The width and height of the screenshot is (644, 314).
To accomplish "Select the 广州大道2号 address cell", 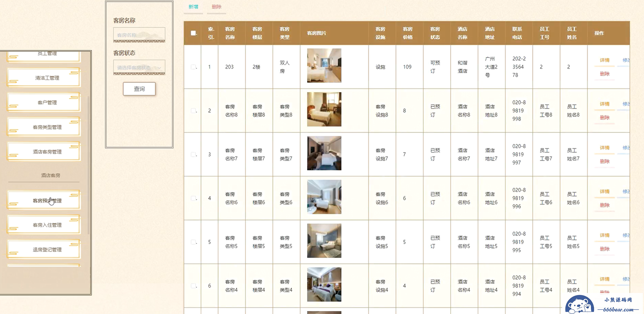I will 491,67.
